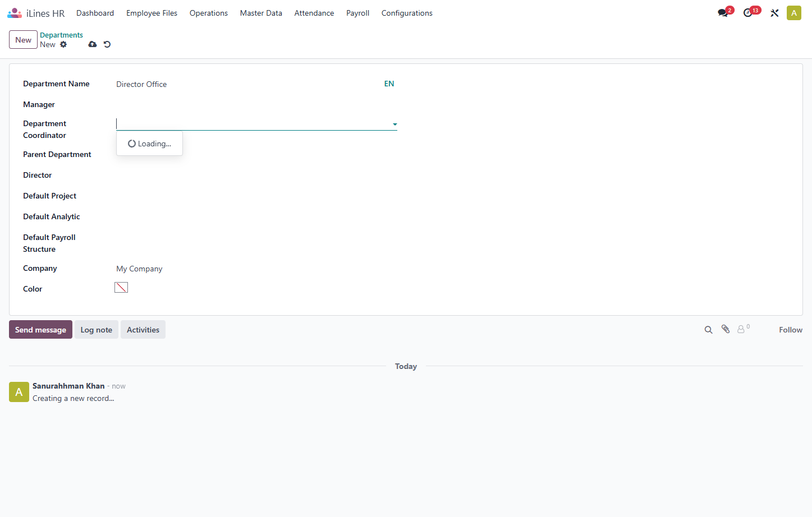Viewport: 812px width, 517px height.
Task: Open the Attendance menu
Action: point(314,13)
